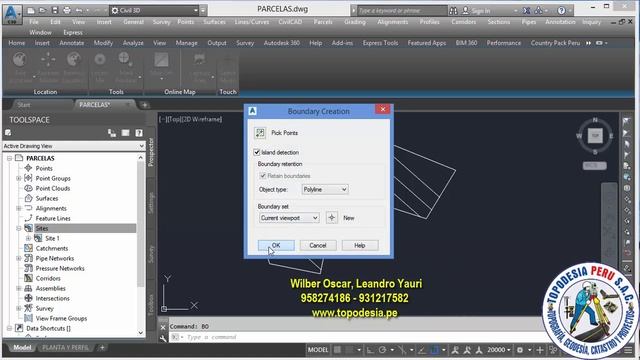The width and height of the screenshot is (640, 360).
Task: Select the Catchments tree item
Action: [52, 248]
